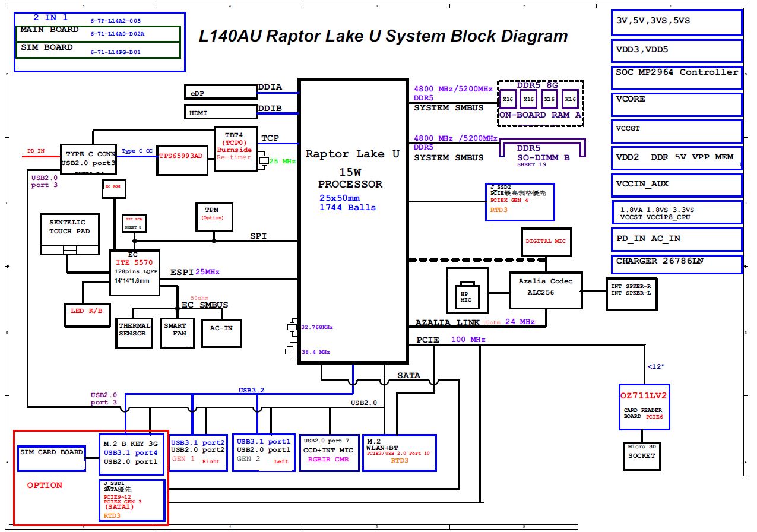Click the MAIN BOARD row
The width and height of the screenshot is (757, 532).
point(98,34)
